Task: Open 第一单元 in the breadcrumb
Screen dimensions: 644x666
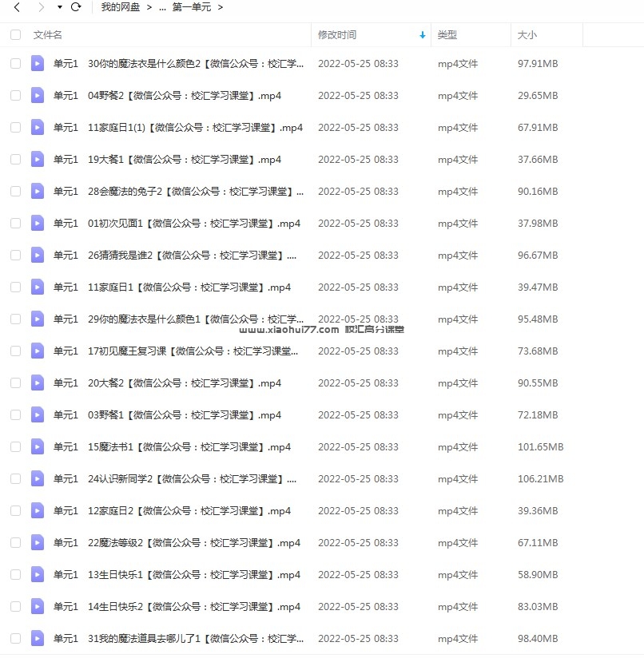Action: (191, 7)
